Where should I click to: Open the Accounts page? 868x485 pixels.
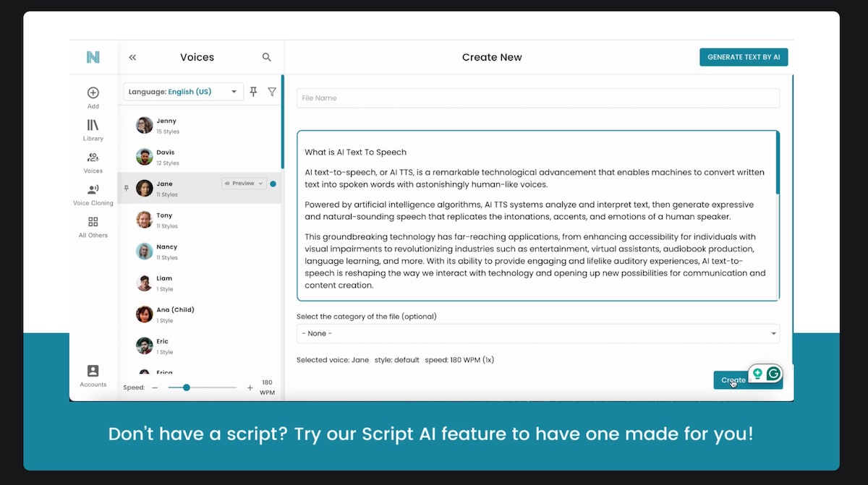[93, 371]
